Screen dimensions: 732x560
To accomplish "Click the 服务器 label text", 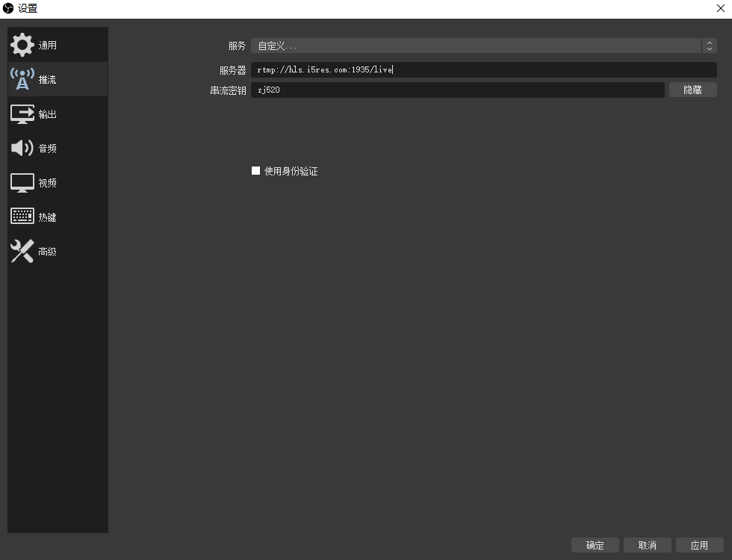I will [233, 70].
